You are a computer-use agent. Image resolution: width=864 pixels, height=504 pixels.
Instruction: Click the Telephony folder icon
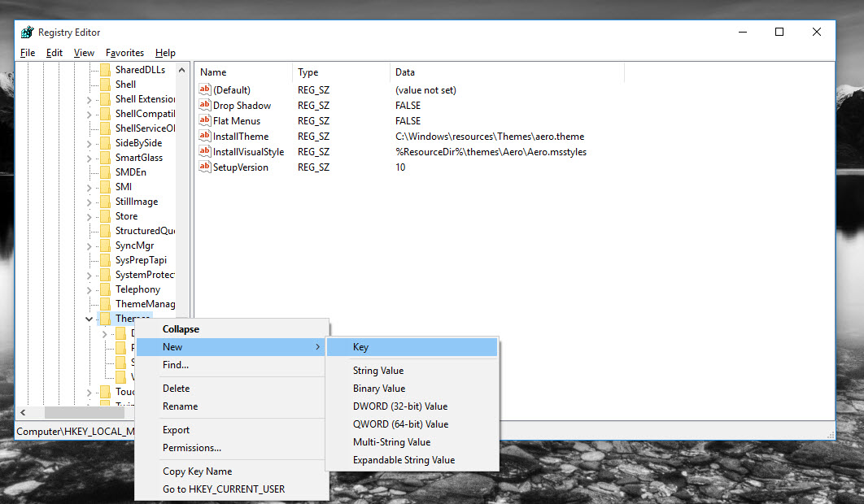[105, 289]
